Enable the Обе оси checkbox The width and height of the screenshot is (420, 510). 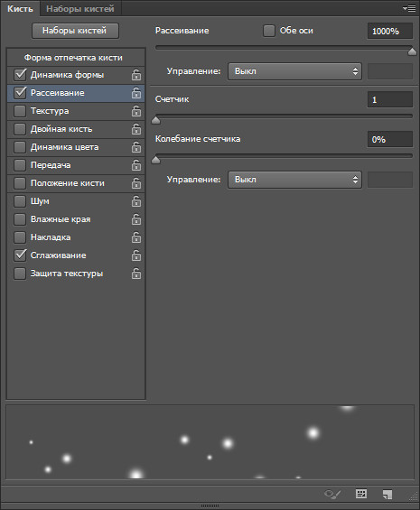point(269,31)
